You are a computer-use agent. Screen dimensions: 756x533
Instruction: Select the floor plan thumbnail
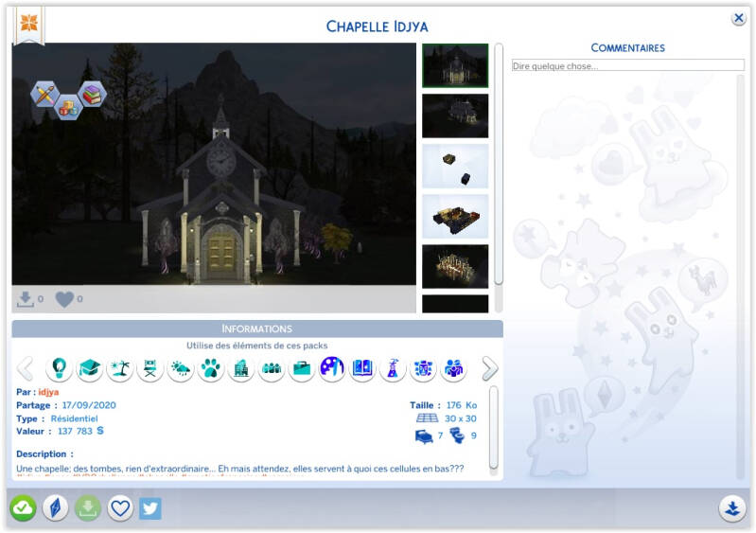tap(454, 216)
